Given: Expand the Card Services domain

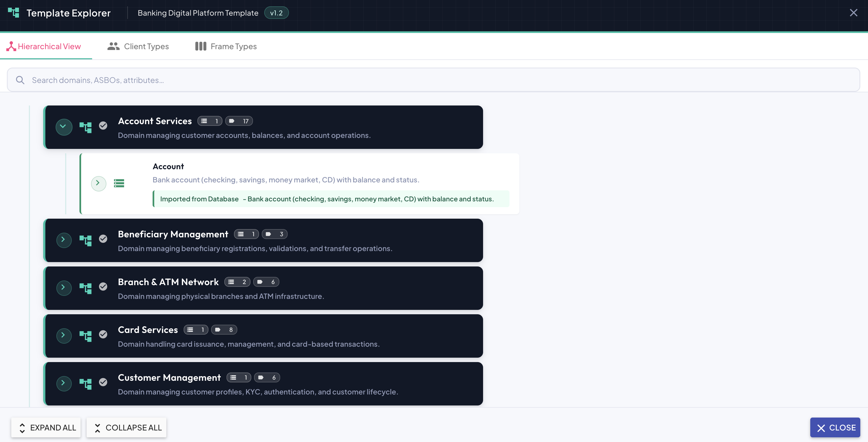Looking at the screenshot, I should point(64,336).
